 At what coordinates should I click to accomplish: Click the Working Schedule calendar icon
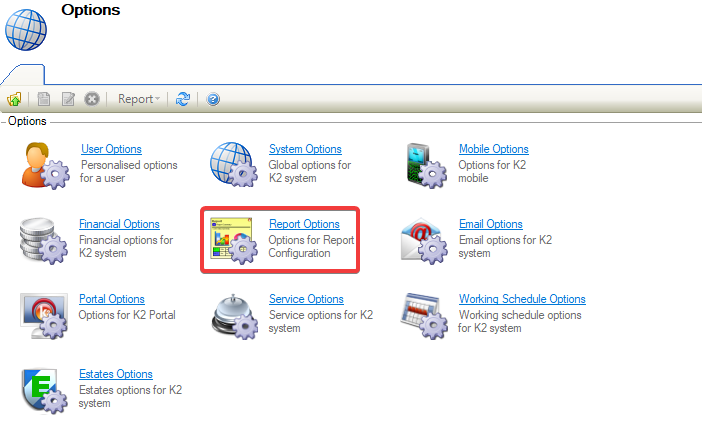pos(424,315)
